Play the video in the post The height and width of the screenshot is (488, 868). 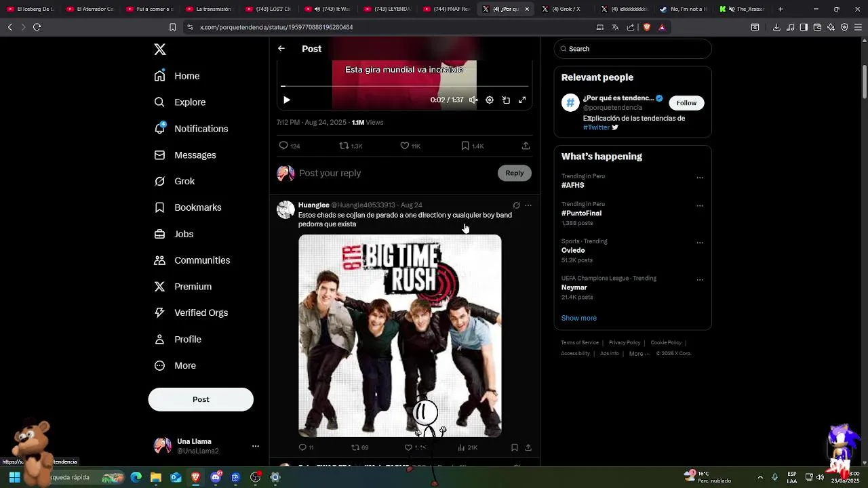pos(287,100)
